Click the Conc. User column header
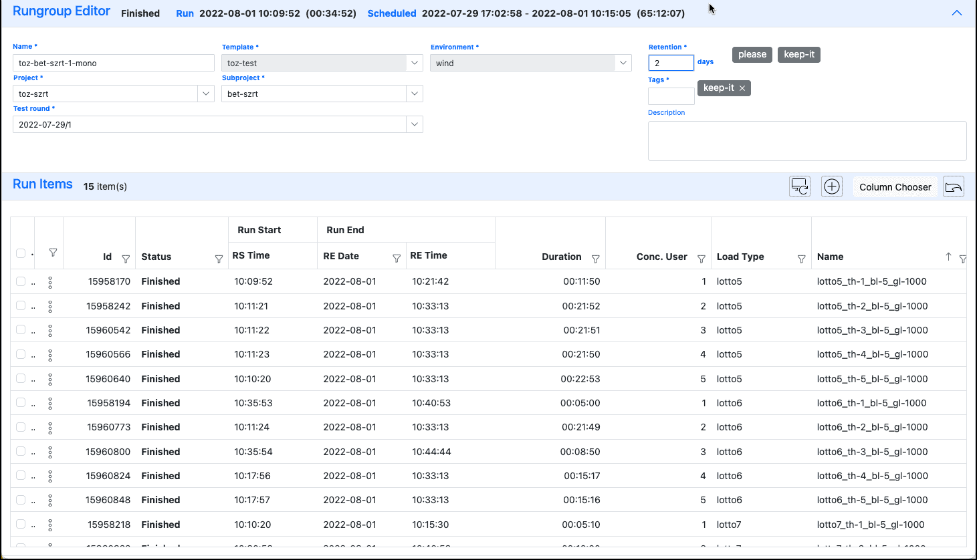The width and height of the screenshot is (977, 560). [661, 257]
